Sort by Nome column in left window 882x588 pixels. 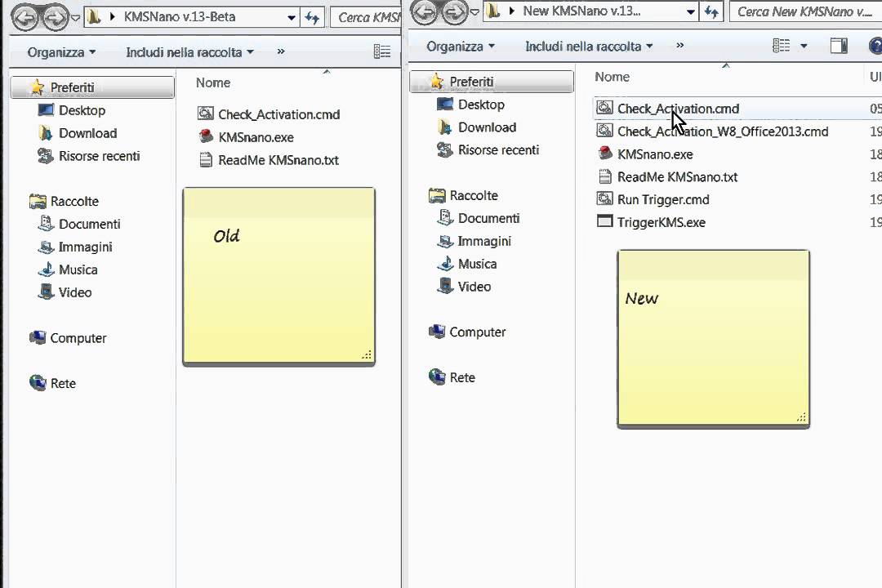pyautogui.click(x=213, y=82)
